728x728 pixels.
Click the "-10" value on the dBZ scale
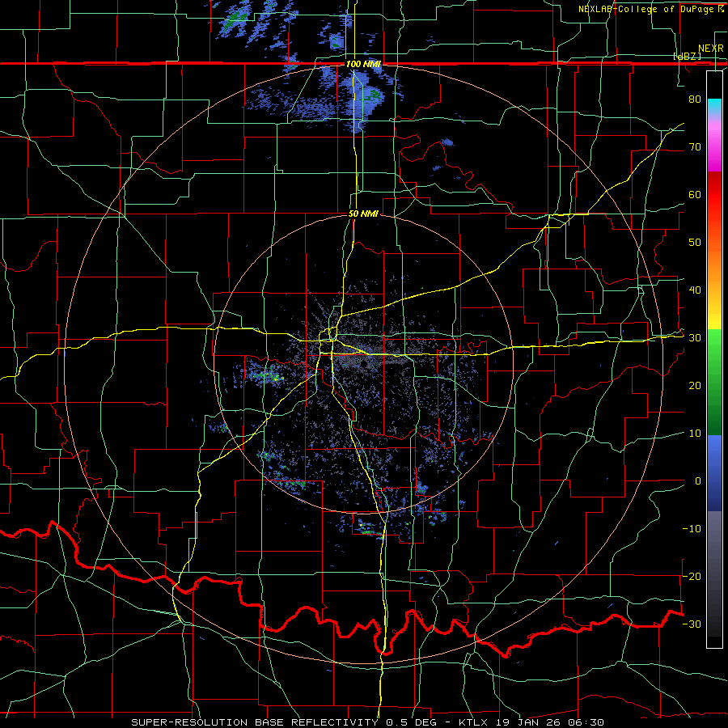pyautogui.click(x=692, y=529)
